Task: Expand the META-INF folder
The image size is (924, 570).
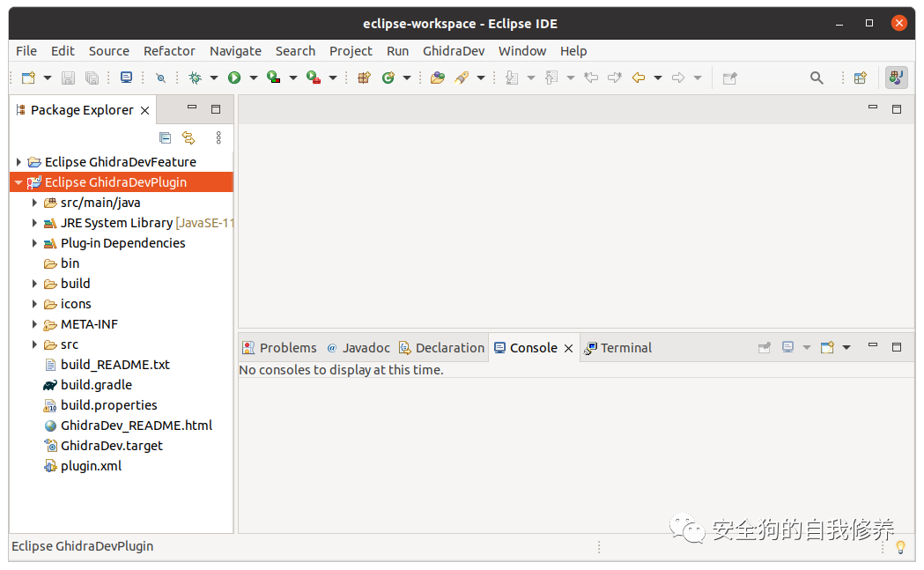Action: (x=34, y=324)
